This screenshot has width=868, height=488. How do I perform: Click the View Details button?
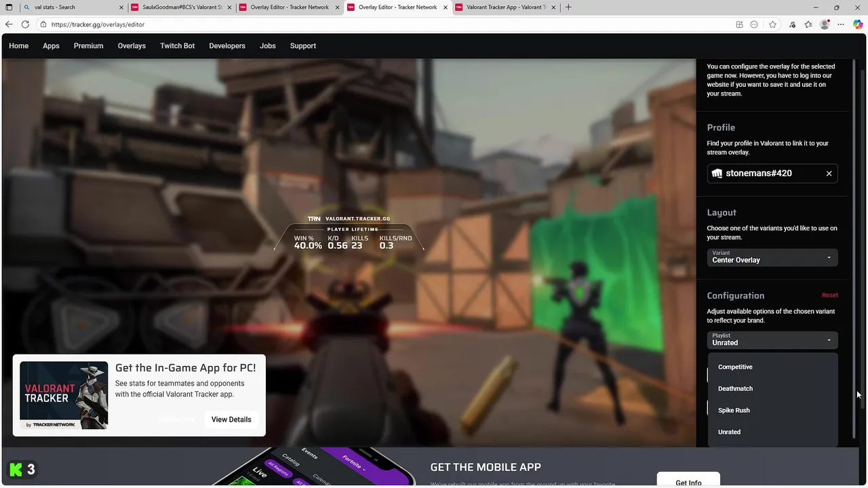tap(231, 420)
